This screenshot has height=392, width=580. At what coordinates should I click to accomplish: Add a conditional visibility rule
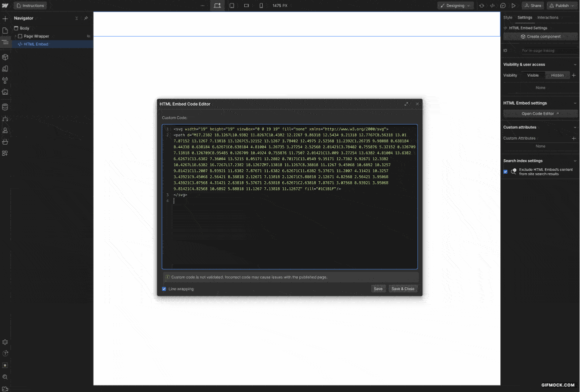click(573, 76)
